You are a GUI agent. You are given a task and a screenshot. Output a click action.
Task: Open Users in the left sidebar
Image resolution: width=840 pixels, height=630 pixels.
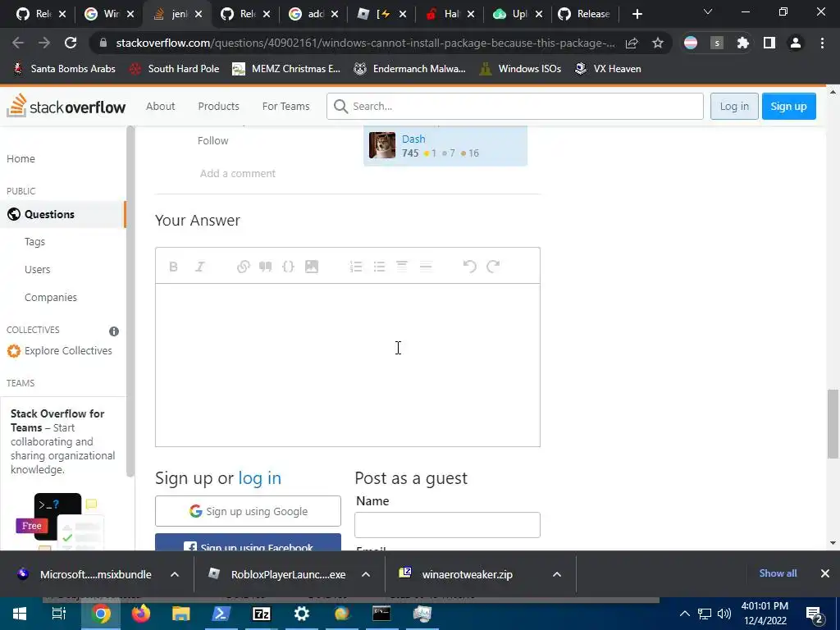click(x=37, y=269)
